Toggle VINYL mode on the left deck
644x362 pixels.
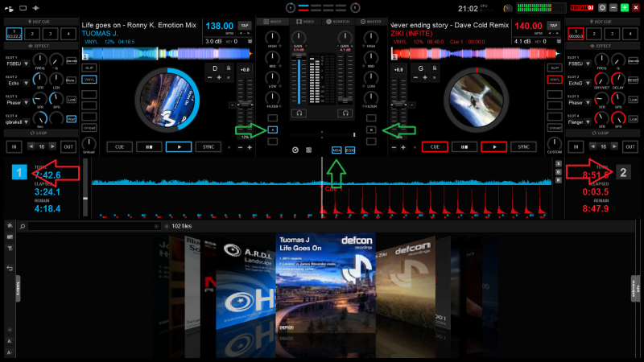pos(89,80)
